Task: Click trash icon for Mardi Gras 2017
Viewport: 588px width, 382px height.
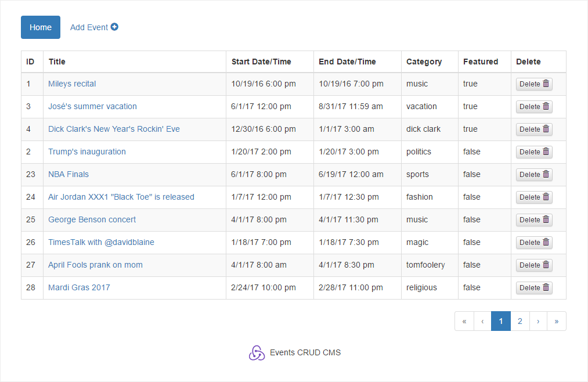Action: coord(546,287)
